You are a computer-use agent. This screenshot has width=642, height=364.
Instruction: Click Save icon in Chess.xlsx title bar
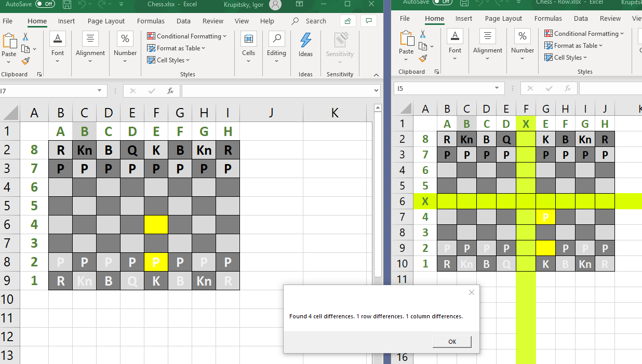tap(66, 5)
